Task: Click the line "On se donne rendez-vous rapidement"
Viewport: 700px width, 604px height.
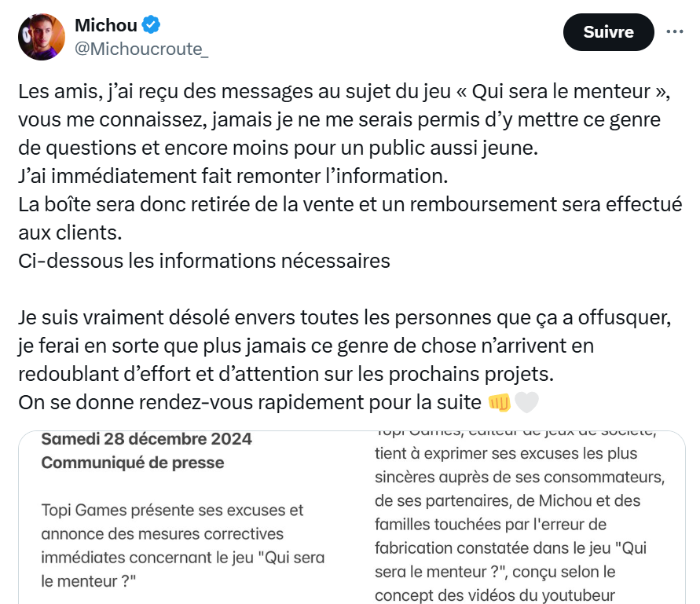Action: point(250,403)
